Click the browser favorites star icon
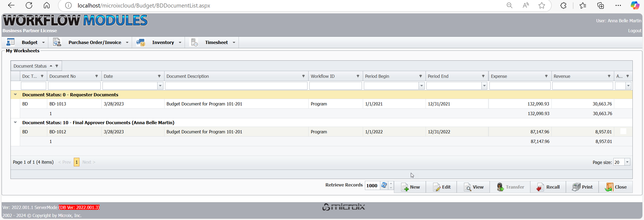Screen dimensions: 644x220 (542, 6)
